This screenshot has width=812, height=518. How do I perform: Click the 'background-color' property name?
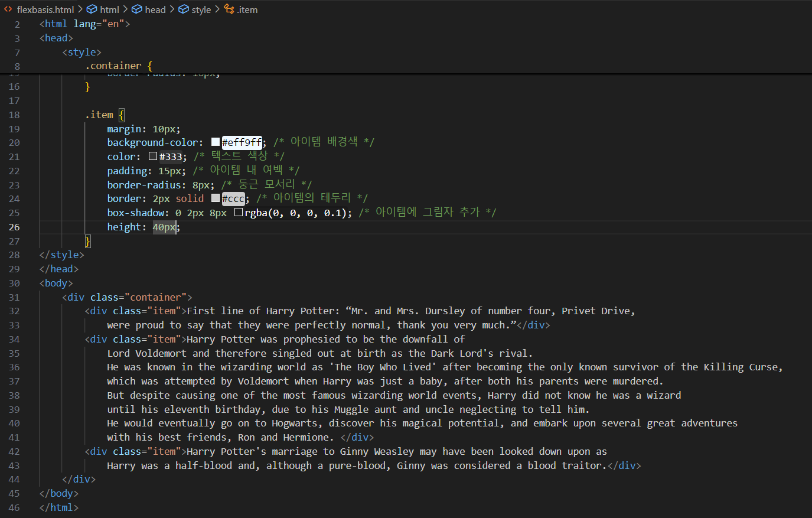point(152,142)
